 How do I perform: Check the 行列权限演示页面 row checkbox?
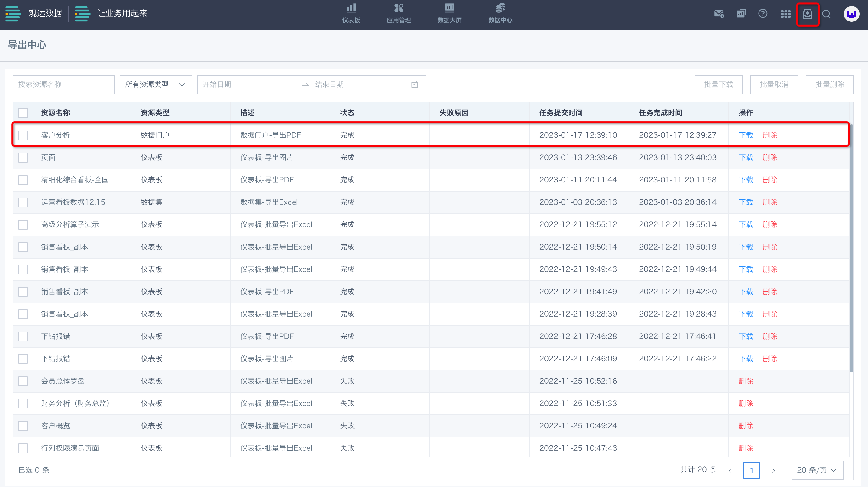click(x=23, y=448)
